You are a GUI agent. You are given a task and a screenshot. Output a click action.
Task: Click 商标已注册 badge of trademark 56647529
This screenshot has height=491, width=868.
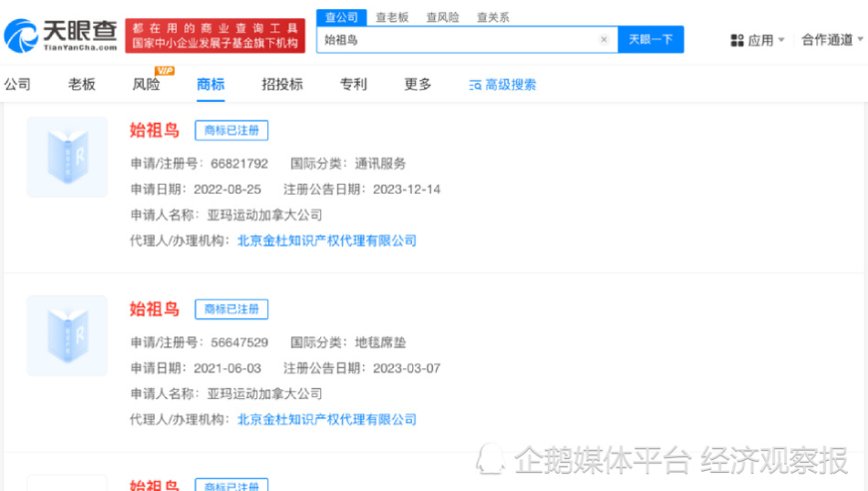click(x=231, y=309)
